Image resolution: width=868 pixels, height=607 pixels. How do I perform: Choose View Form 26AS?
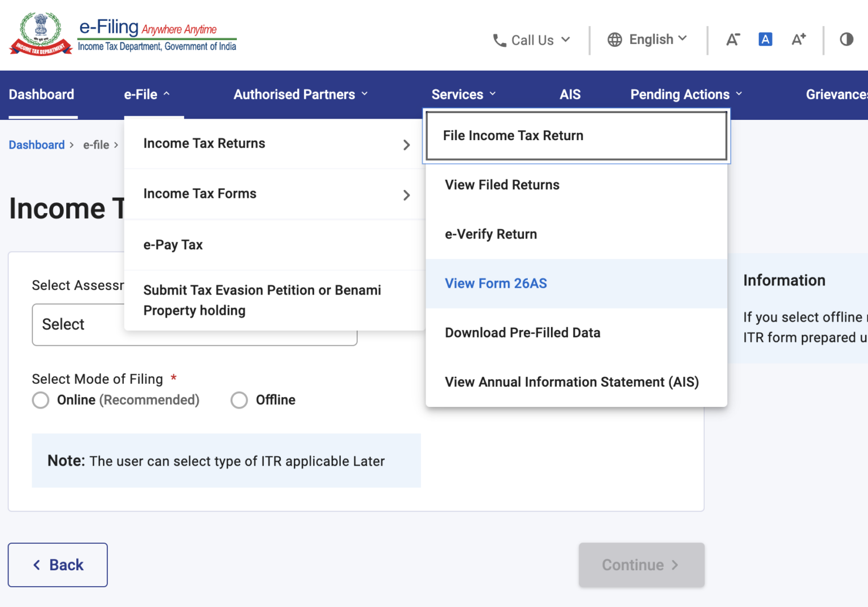pyautogui.click(x=576, y=283)
